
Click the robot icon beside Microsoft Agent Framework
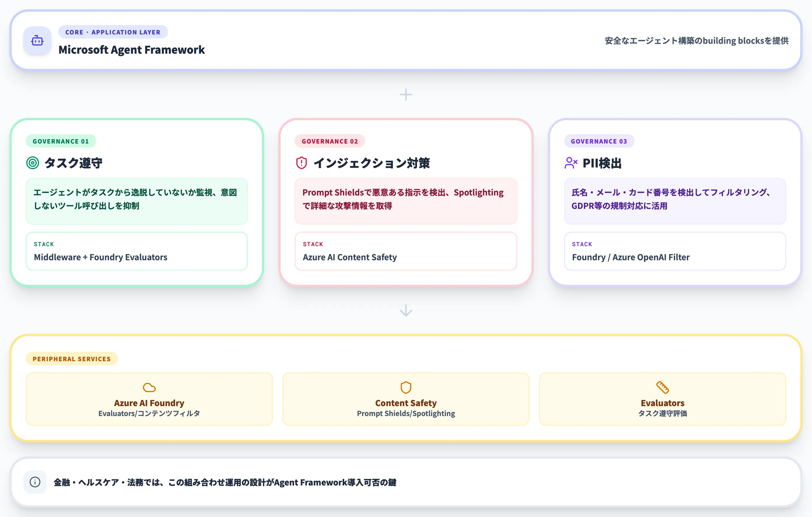click(x=37, y=41)
